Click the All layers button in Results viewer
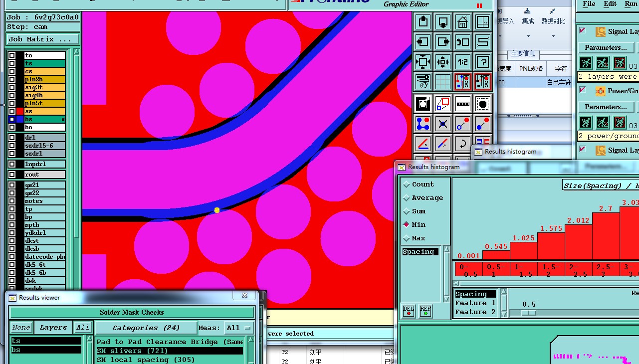639x364 pixels. pos(83,328)
